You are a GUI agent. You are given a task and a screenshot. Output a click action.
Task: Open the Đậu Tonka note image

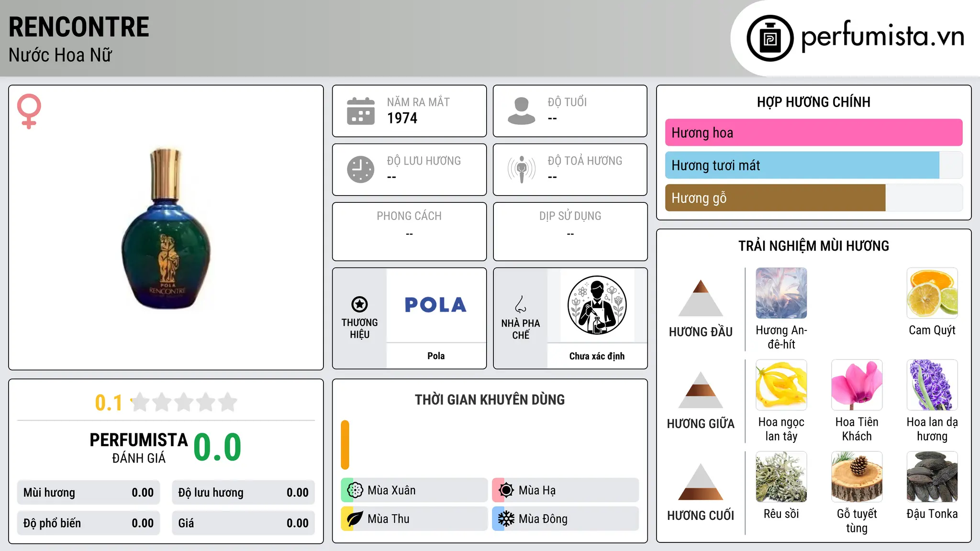click(x=932, y=477)
